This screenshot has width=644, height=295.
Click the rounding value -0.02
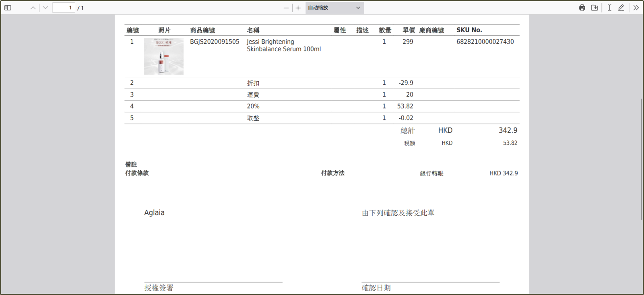[x=406, y=118]
